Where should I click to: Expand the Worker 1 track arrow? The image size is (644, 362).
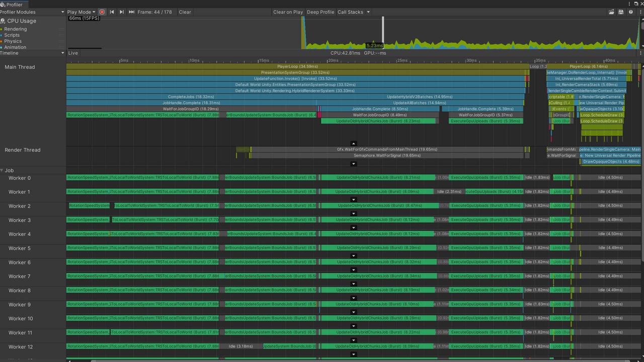[353, 199]
